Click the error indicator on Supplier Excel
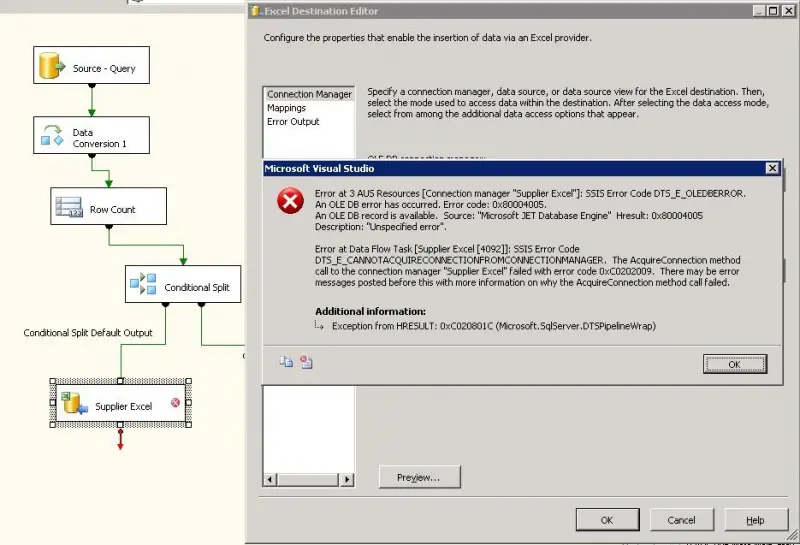The image size is (800, 545). tap(175, 402)
